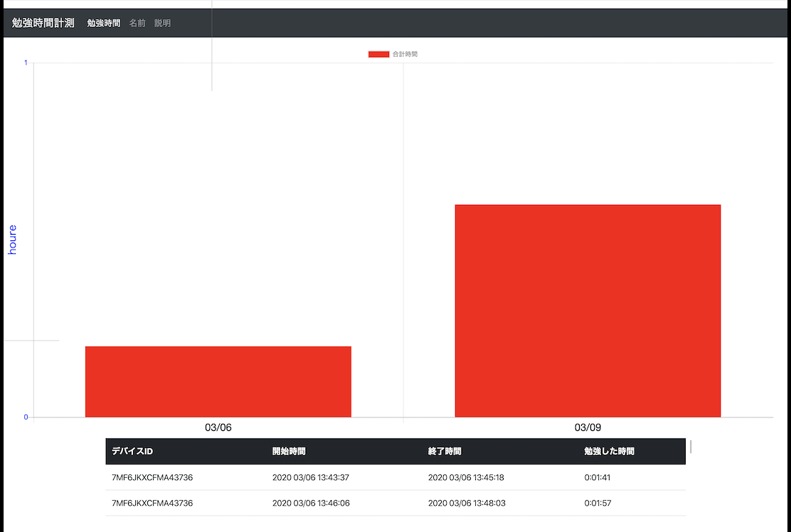This screenshot has height=532, width=791.
Task: Click the 03/06 x-axis label
Action: tap(218, 427)
